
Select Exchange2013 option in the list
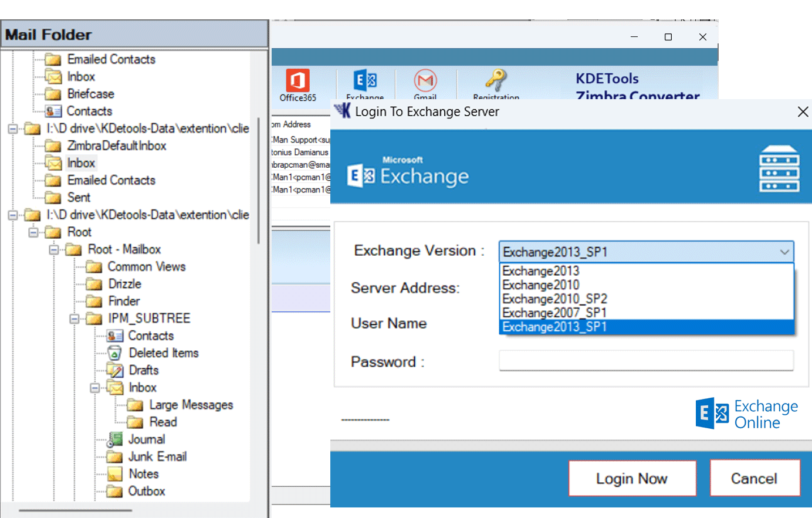pos(540,271)
